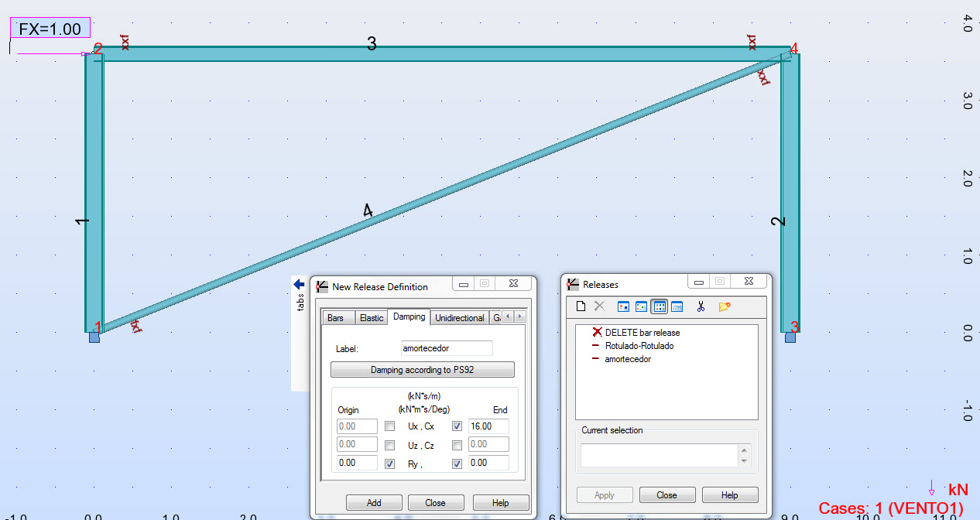
Task: Click Add to save the amortecedor release
Action: pos(374,502)
